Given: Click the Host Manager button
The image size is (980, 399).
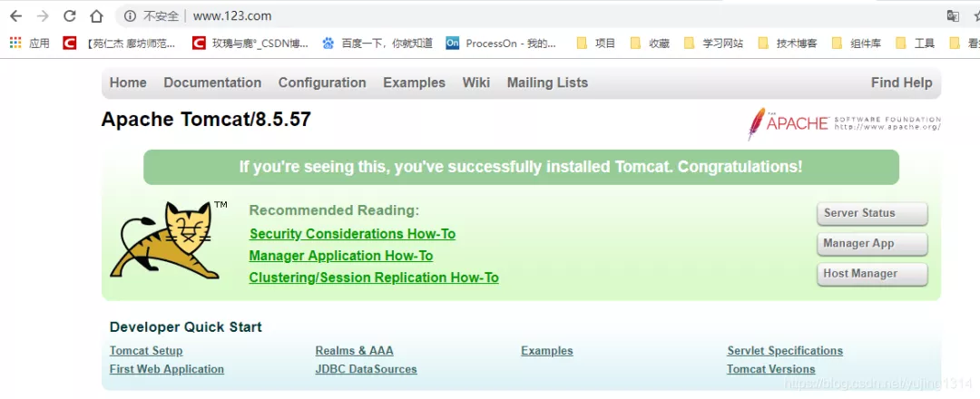Looking at the screenshot, I should tap(872, 274).
